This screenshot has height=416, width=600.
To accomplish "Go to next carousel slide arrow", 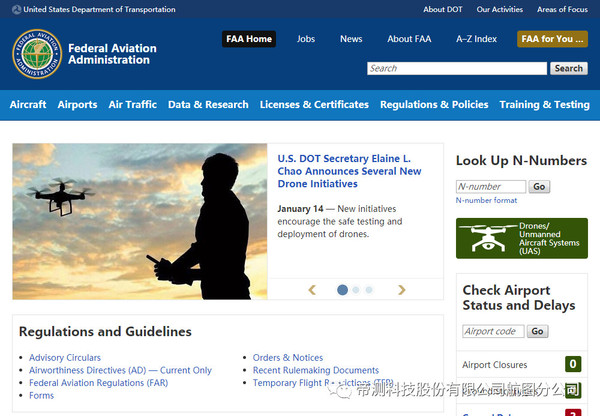I will pos(401,290).
